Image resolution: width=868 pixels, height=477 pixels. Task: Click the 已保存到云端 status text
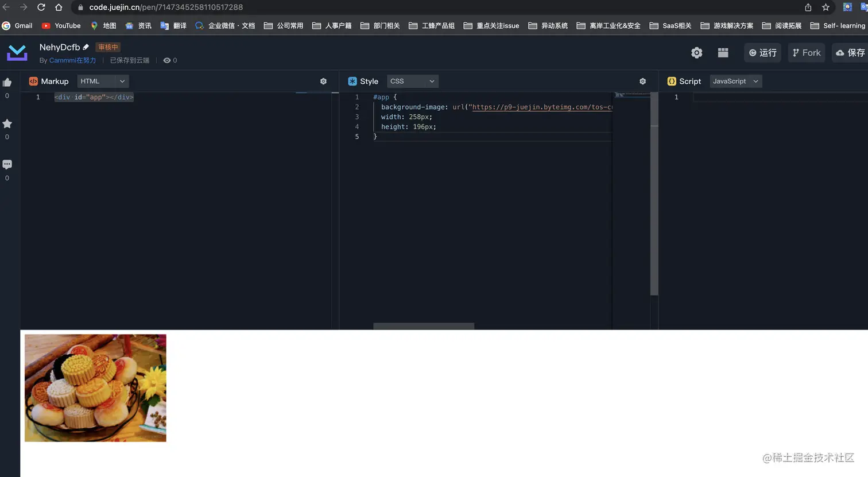130,60
